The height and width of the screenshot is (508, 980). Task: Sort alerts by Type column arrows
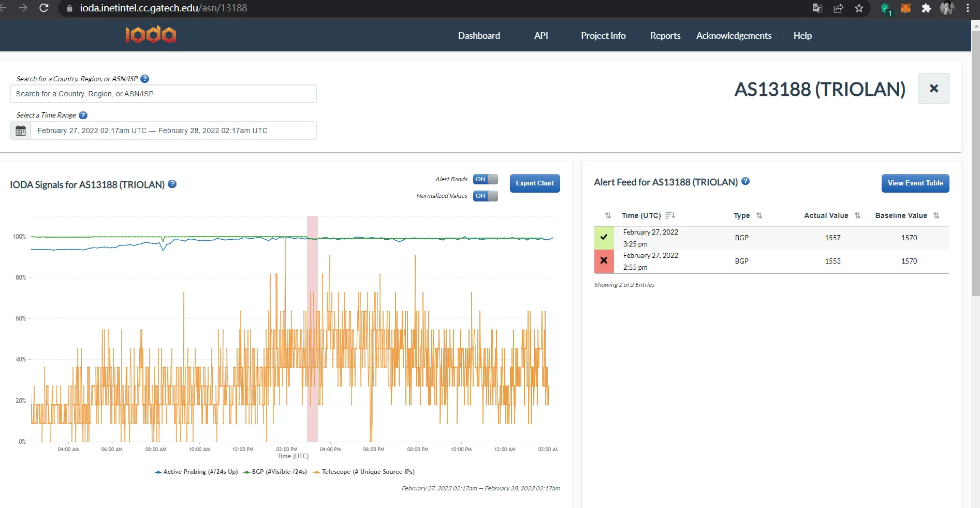click(x=759, y=215)
